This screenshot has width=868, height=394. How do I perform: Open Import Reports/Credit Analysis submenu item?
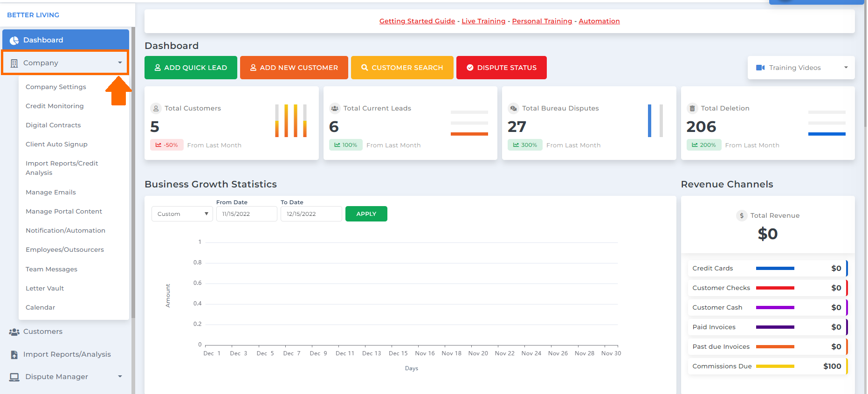pyautogui.click(x=62, y=168)
